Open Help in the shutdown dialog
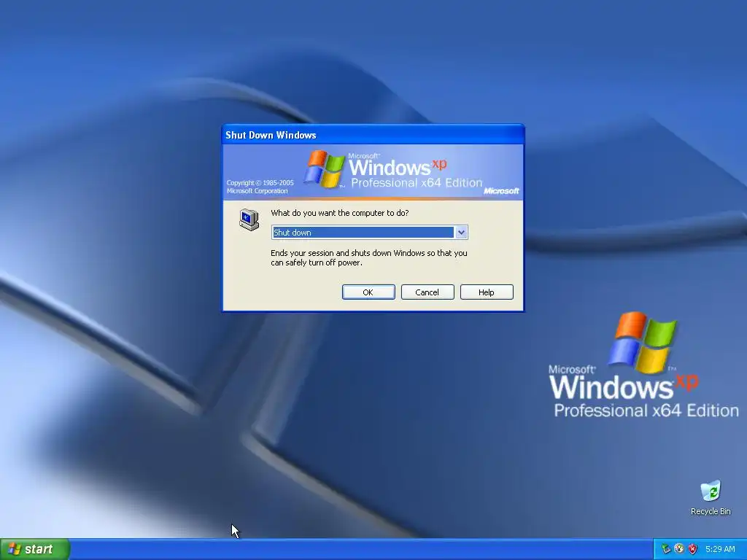 487,292
